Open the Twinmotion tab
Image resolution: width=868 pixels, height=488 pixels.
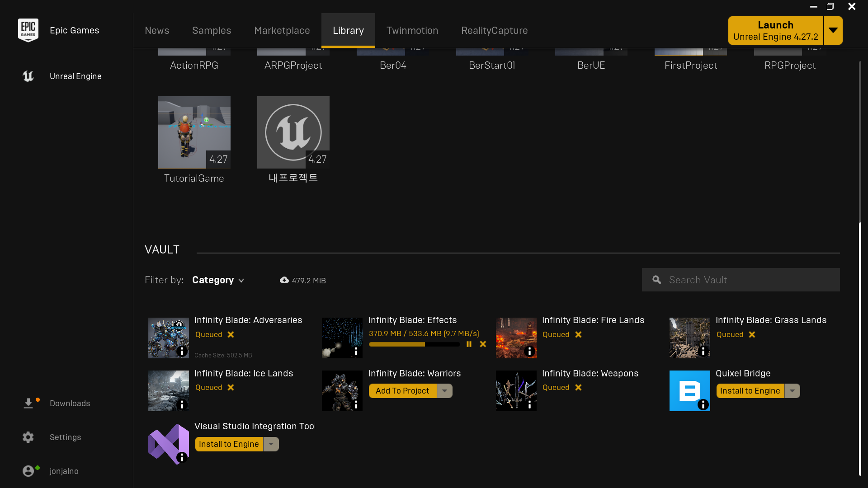[x=412, y=30]
